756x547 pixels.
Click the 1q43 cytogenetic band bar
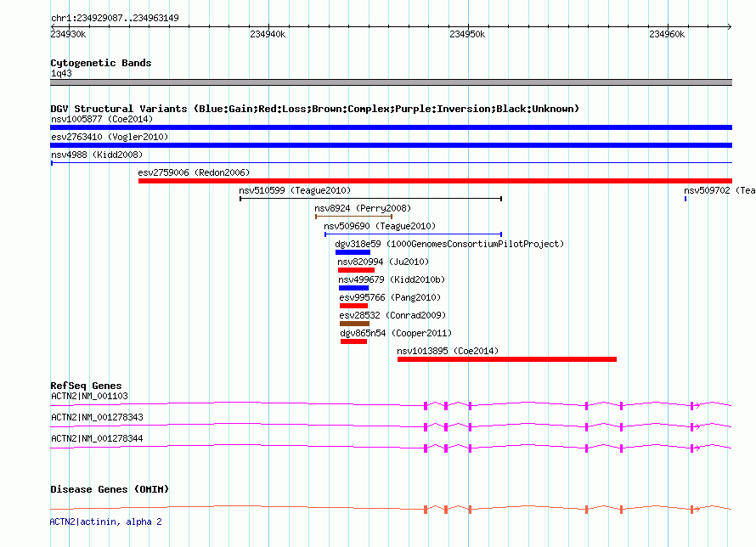pyautogui.click(x=391, y=82)
